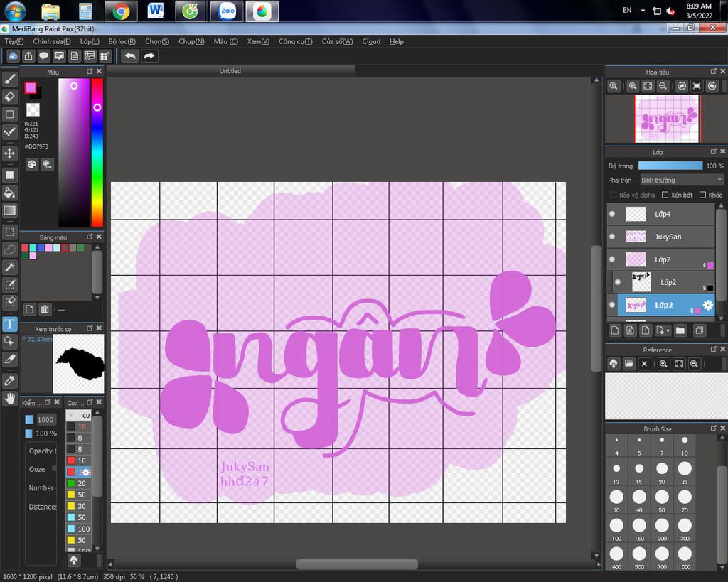Screen dimensions: 728x582
Task: Open layer settings gear on highlighted Lớp2
Action: 707,305
